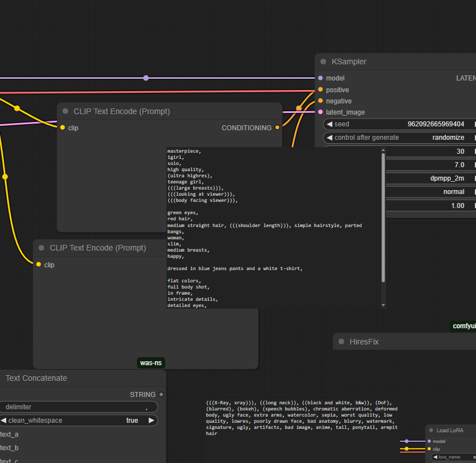Click the upper CLIP Text Encode (Prompt) title
Screen dimensions: 476x463
(x=122, y=111)
